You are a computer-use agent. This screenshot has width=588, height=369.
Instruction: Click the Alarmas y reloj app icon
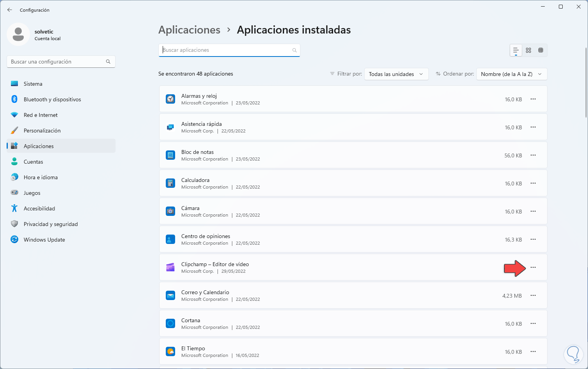tap(170, 99)
